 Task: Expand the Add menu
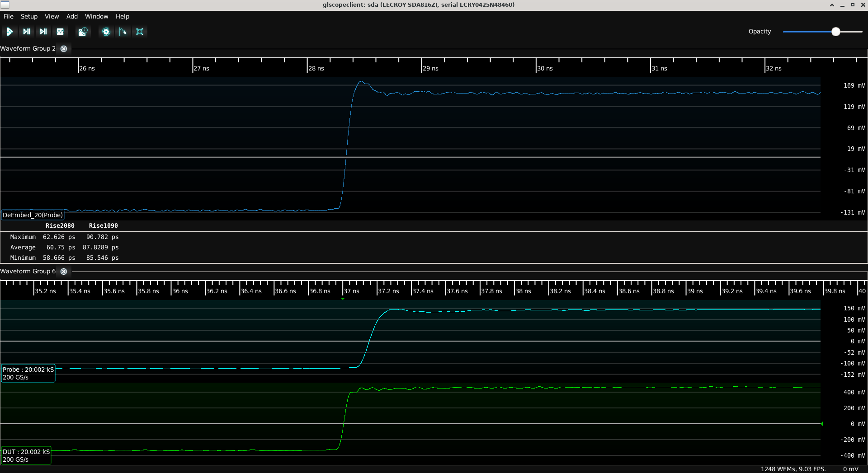(72, 16)
